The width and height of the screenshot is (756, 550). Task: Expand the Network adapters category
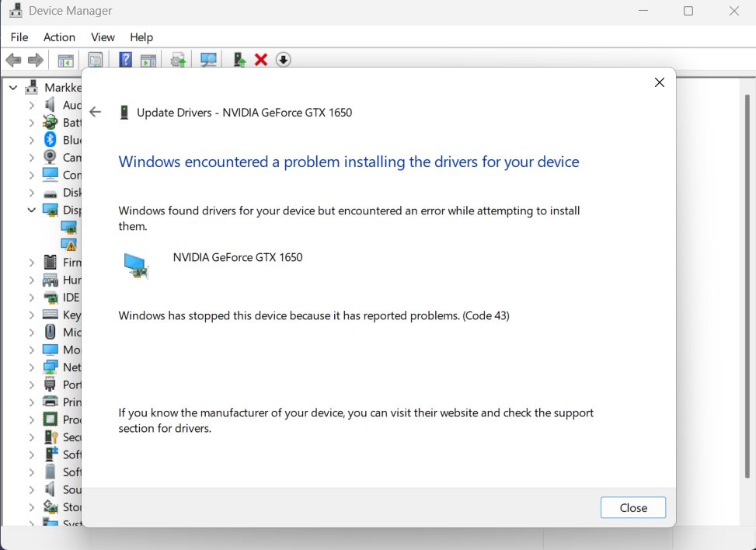(x=31, y=367)
